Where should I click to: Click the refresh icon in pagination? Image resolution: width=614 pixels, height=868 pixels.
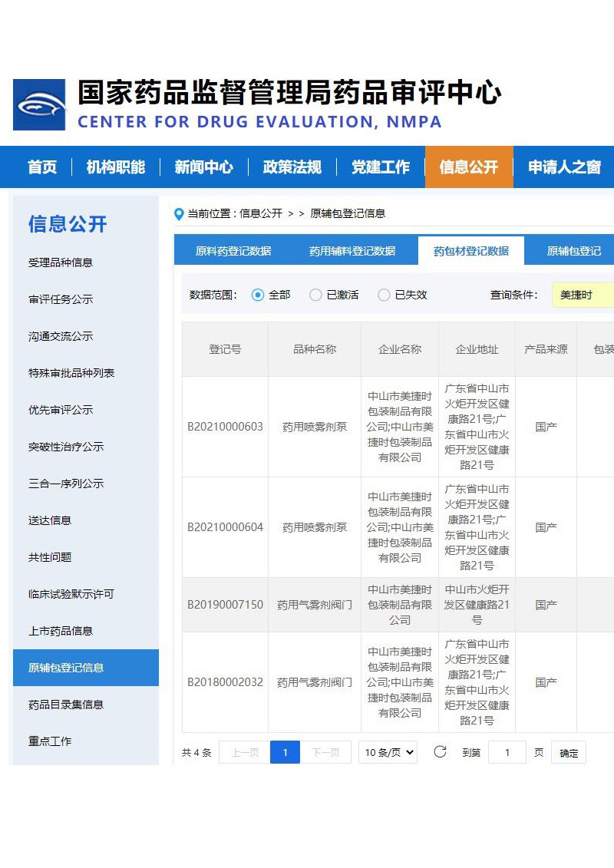pyautogui.click(x=440, y=752)
